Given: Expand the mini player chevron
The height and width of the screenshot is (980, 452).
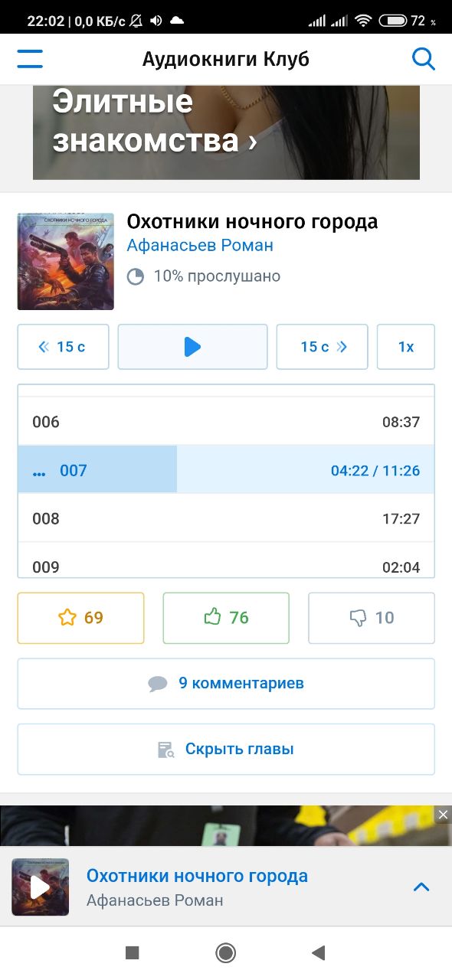Looking at the screenshot, I should coord(421,887).
